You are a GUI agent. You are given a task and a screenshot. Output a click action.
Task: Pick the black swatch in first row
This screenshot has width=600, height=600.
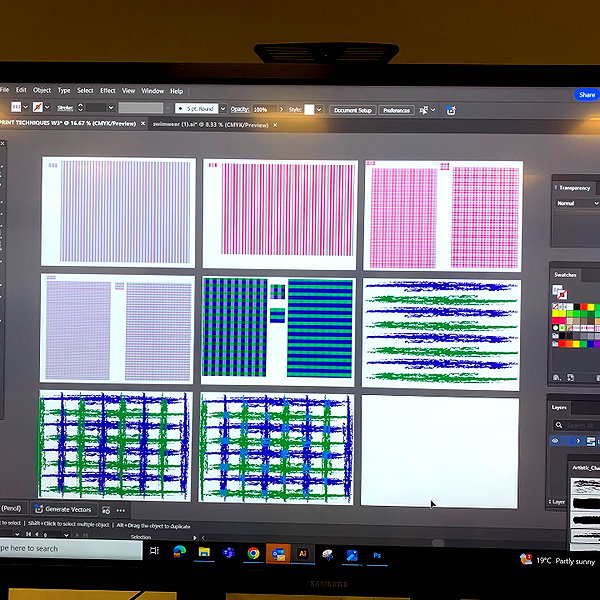click(577, 307)
